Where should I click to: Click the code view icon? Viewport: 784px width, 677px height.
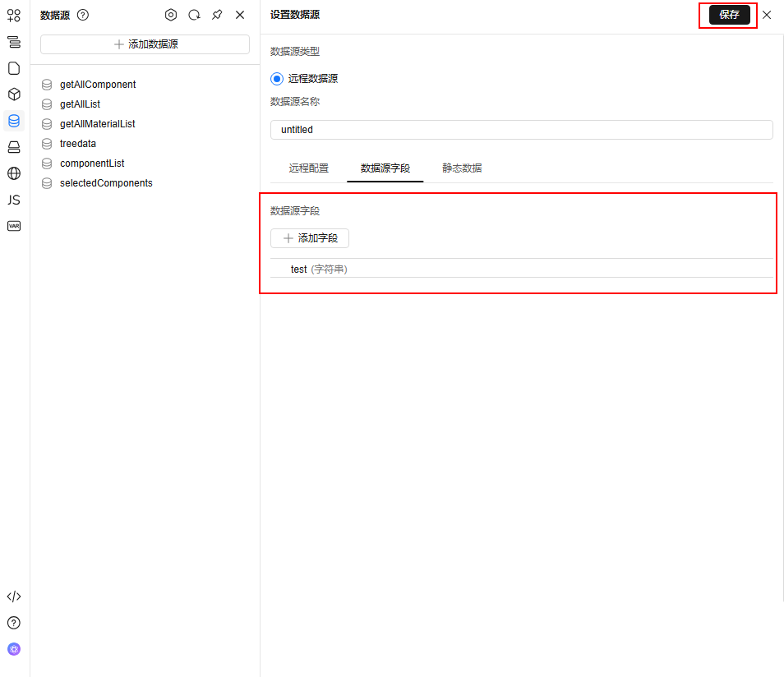(x=14, y=596)
